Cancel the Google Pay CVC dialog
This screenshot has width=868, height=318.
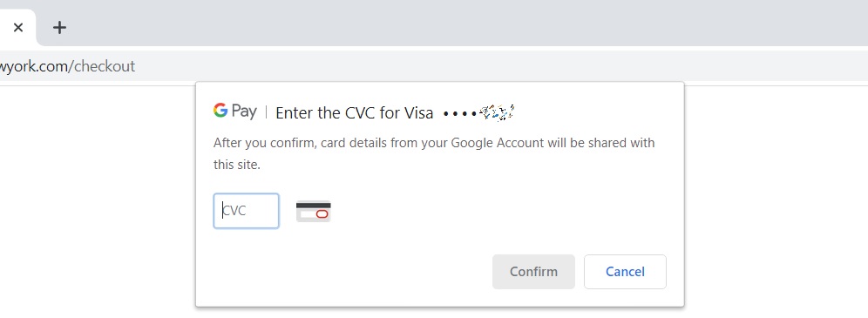(x=625, y=272)
